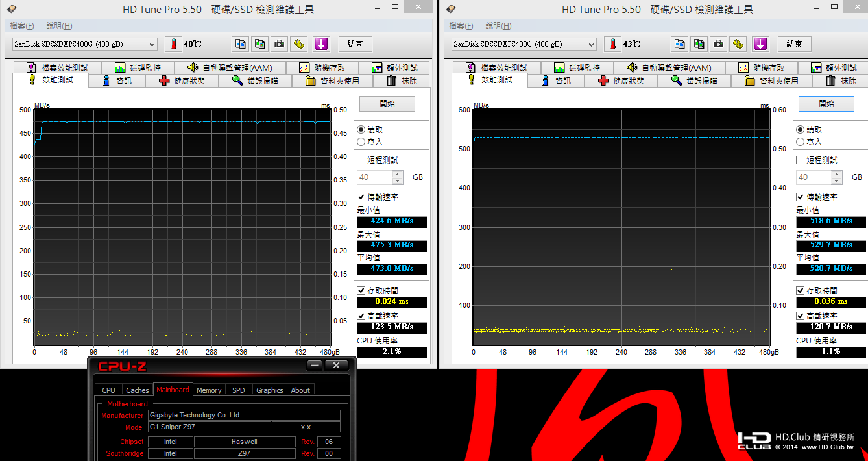Click purple down-arrow icon in right HD Tune window

tap(761, 44)
